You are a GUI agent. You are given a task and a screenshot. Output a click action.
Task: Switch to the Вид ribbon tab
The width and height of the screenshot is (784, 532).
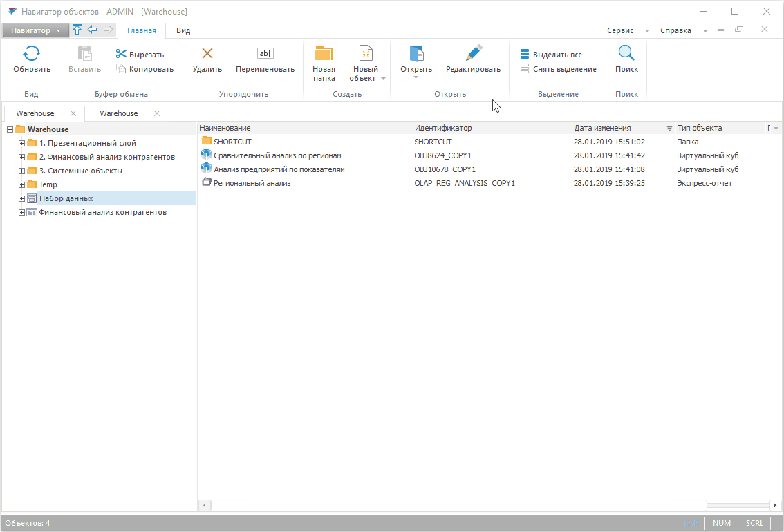click(x=183, y=30)
